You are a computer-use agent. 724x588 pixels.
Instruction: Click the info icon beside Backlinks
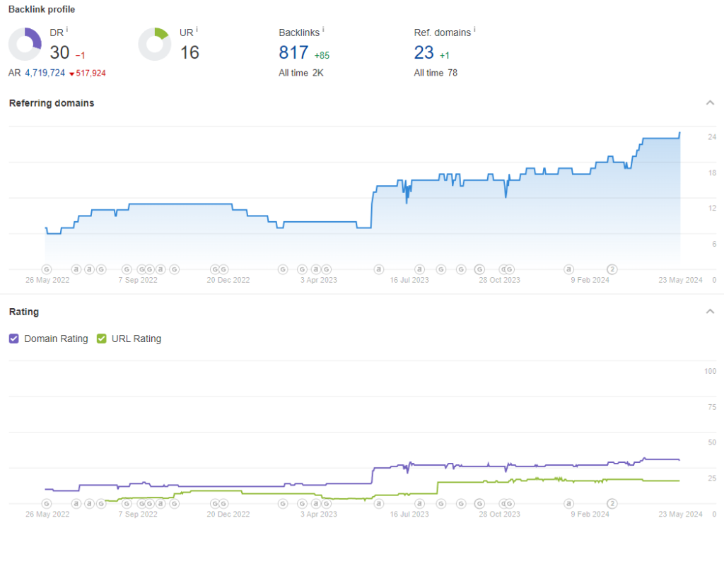[323, 30]
